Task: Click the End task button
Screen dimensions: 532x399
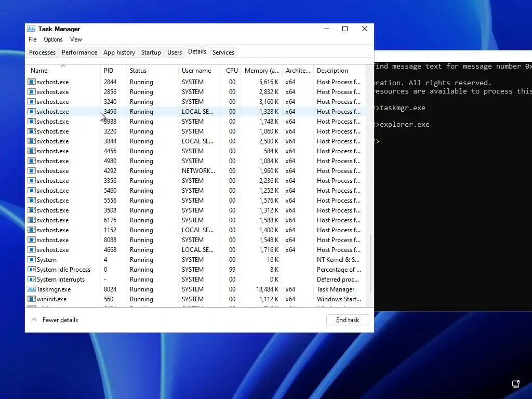Action: click(348, 320)
